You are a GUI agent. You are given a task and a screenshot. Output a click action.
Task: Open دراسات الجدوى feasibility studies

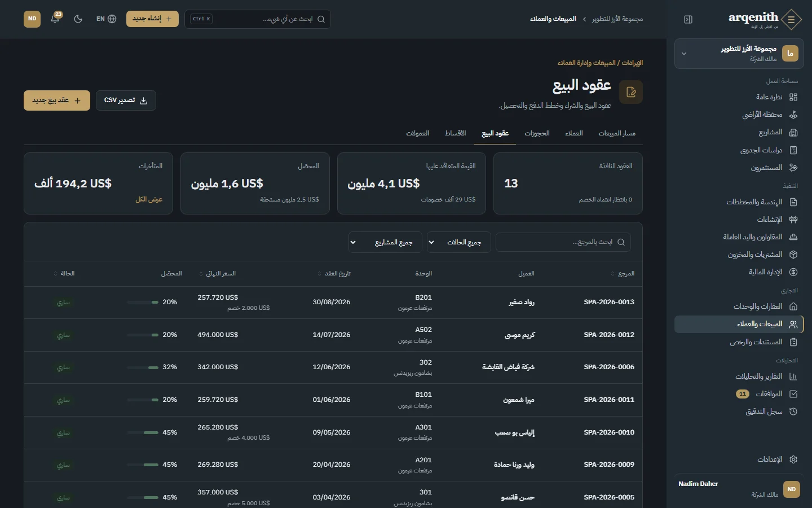(x=739, y=150)
